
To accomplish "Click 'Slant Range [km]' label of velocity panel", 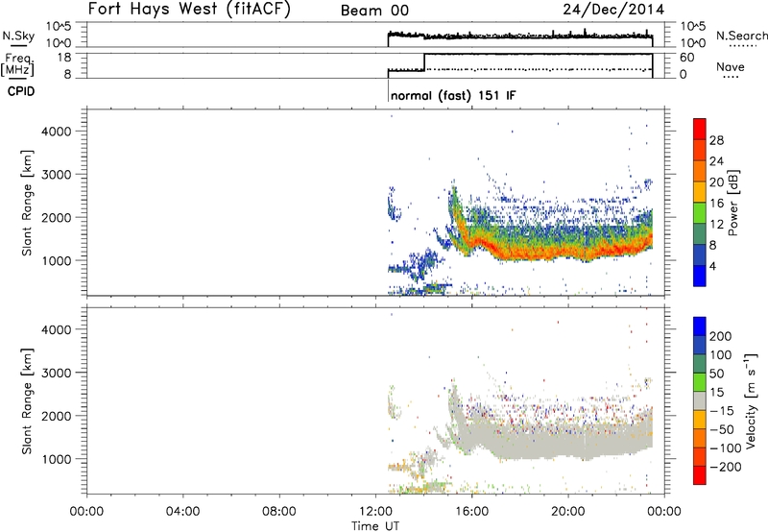I will point(27,401).
